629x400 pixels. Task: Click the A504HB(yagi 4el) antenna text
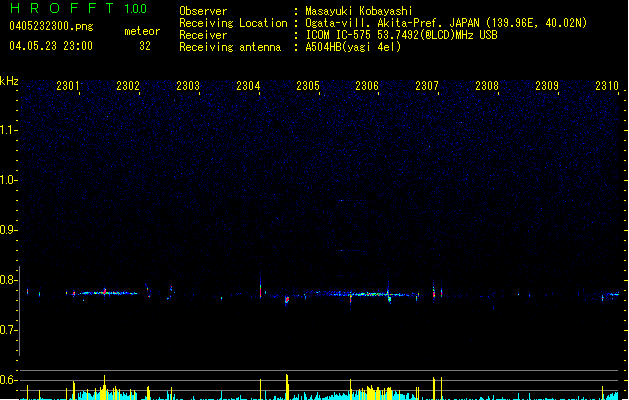click(x=353, y=47)
